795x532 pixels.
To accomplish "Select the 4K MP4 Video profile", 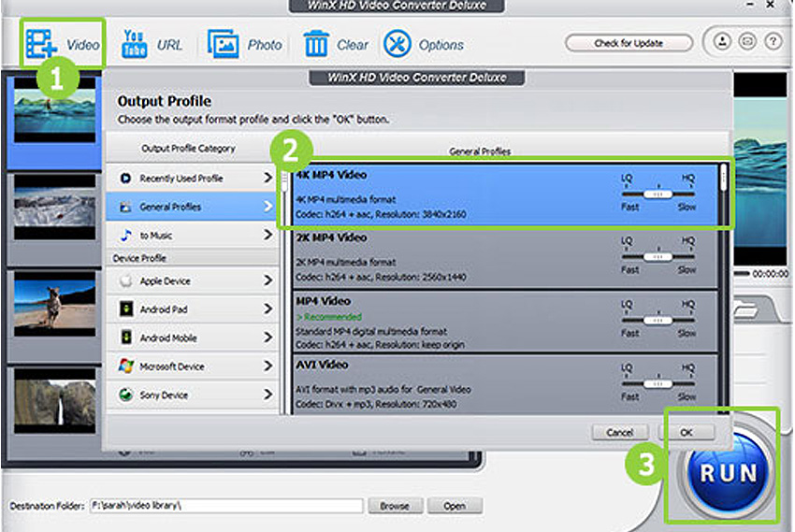I will point(505,194).
